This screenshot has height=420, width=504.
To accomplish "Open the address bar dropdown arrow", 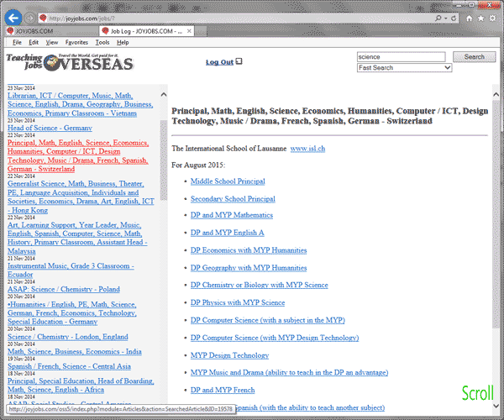I will tap(446, 18).
